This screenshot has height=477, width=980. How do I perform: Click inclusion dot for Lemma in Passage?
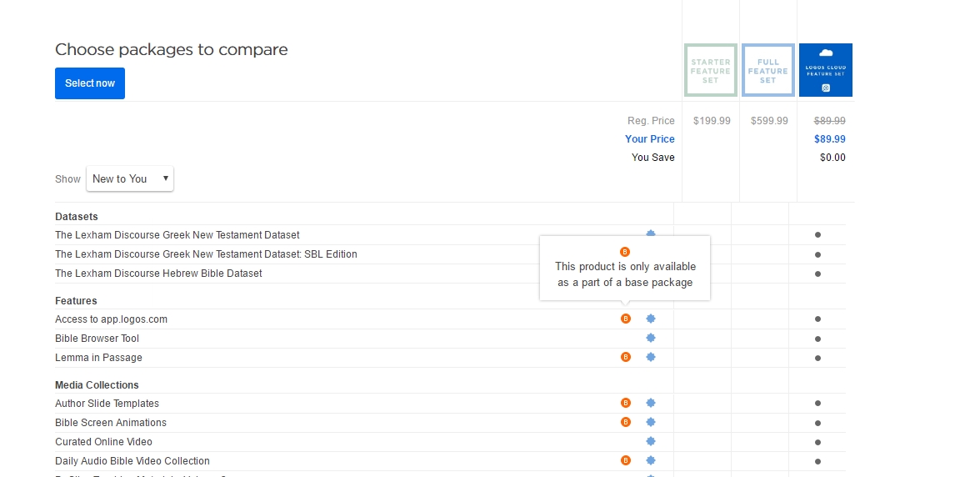pos(817,359)
